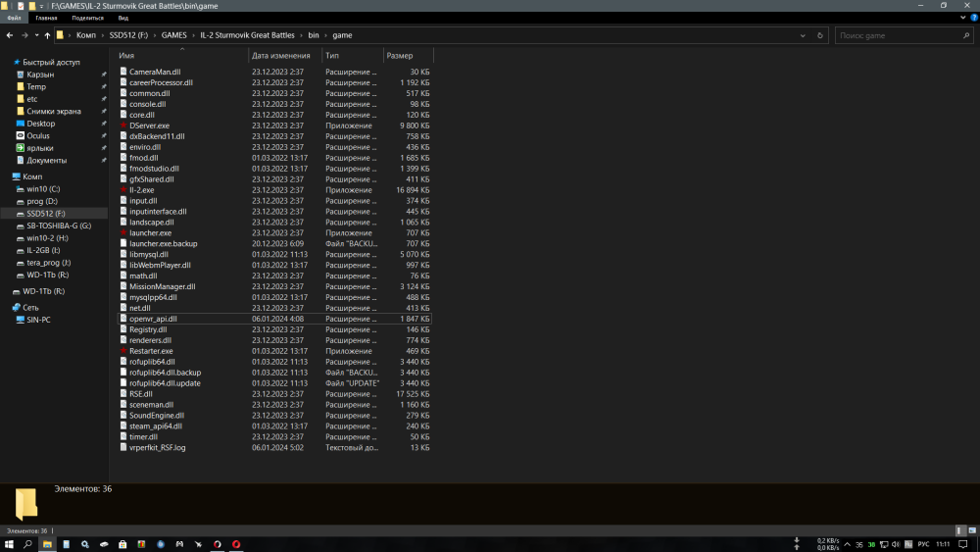
Task: Show hidden system tray icons chevron
Action: [x=847, y=544]
